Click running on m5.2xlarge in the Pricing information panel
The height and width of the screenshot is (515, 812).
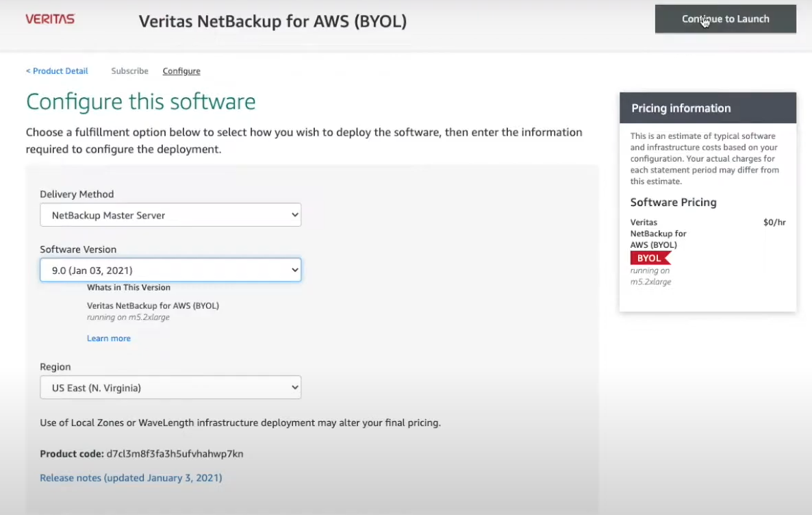(650, 276)
